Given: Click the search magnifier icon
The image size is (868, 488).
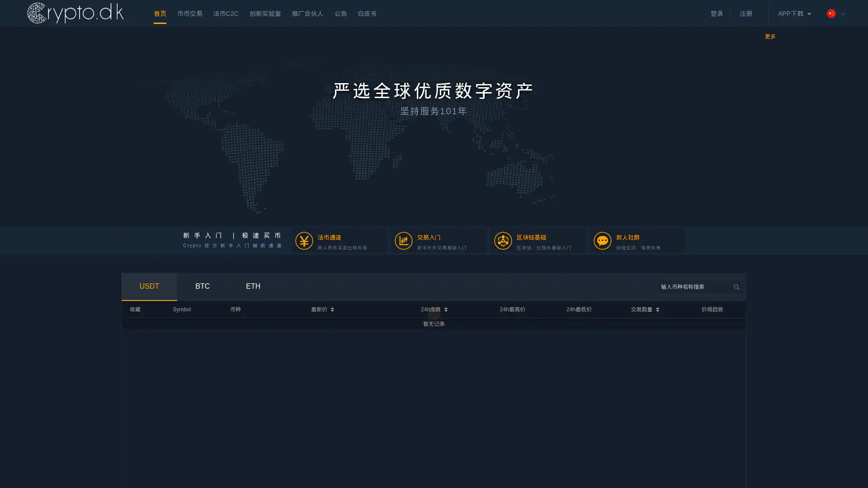Looking at the screenshot, I should point(736,287).
